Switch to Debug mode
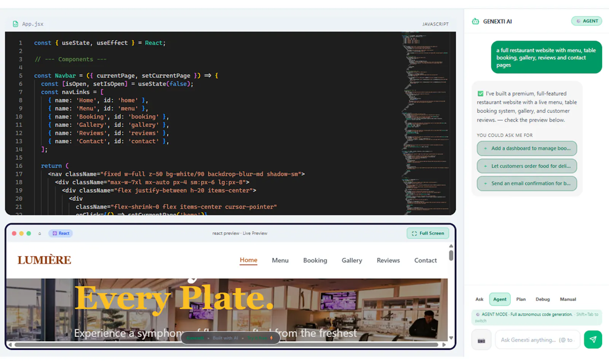The image size is (609, 364). [x=543, y=299]
